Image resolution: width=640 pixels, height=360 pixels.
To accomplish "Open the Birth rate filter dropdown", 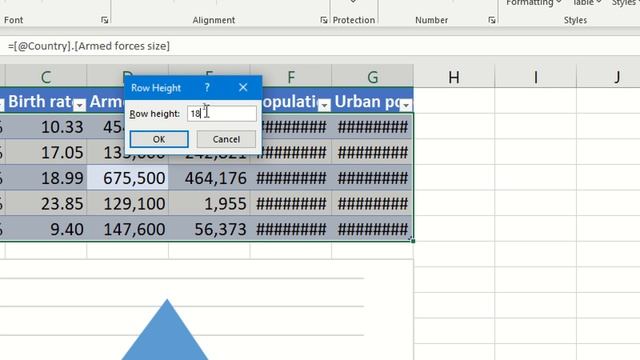I will pyautogui.click(x=80, y=105).
